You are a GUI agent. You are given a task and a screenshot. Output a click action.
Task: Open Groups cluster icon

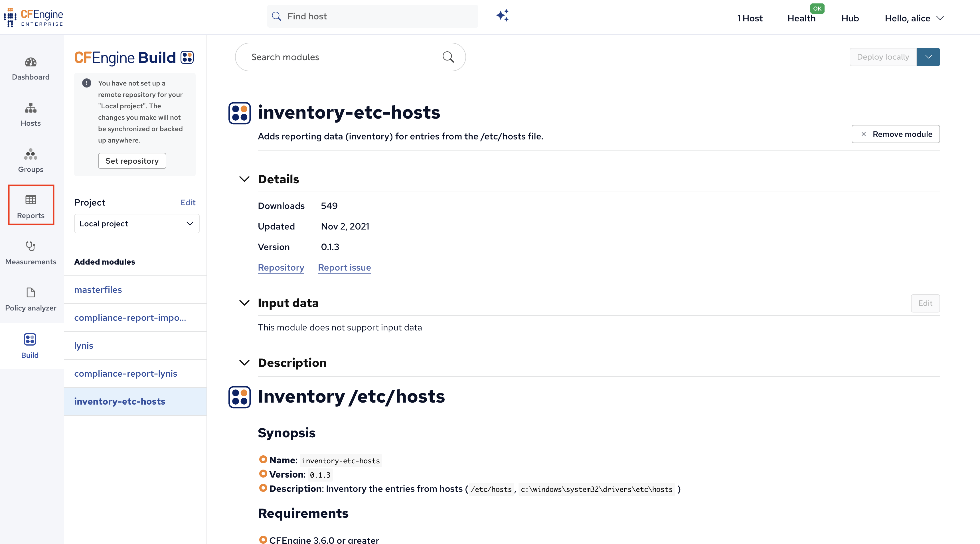tap(31, 154)
